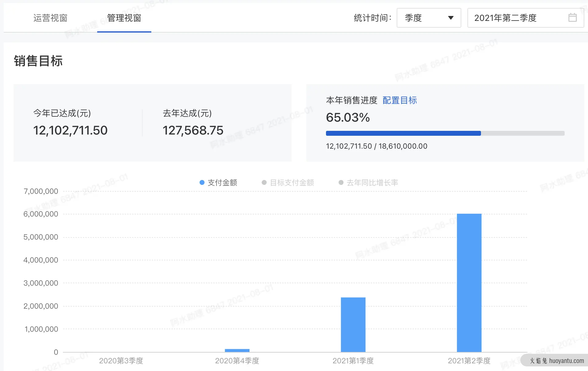Open the 季度 period dropdown
This screenshot has height=371, width=588.
[x=429, y=18]
